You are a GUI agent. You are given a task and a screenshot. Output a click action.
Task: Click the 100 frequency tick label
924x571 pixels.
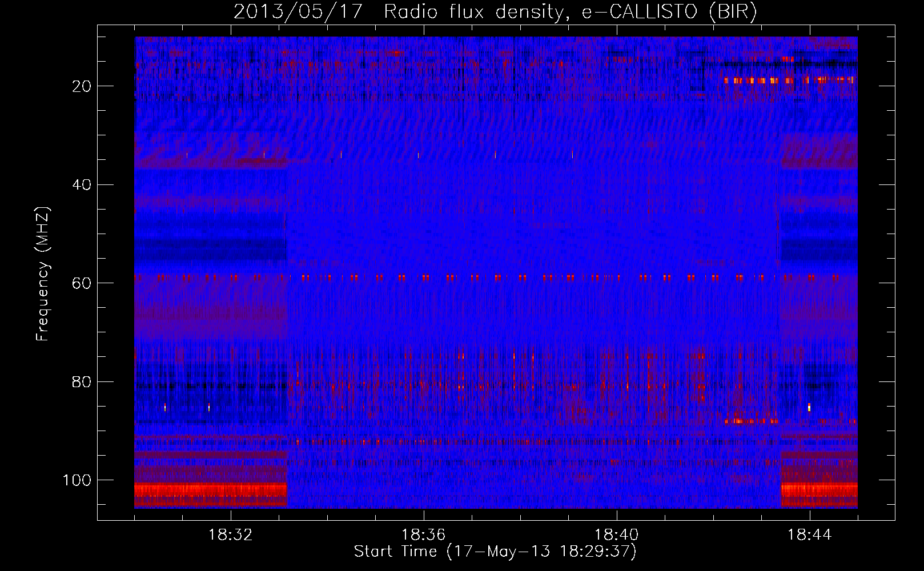(77, 480)
